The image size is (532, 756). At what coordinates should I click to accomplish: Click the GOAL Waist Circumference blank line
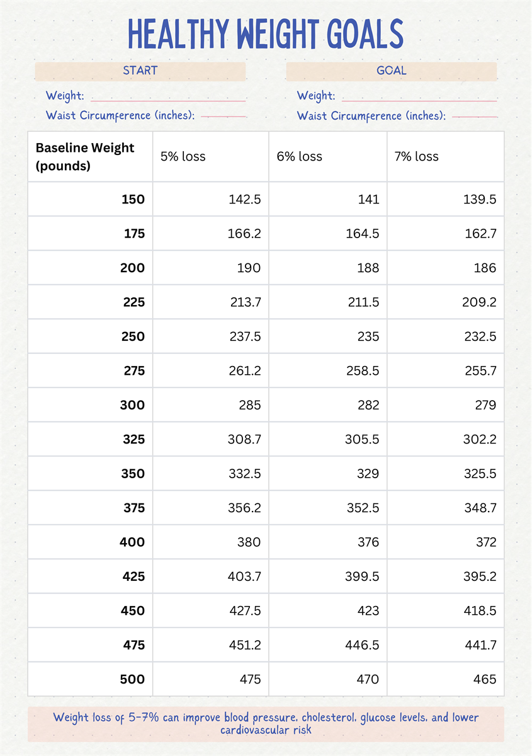coord(475,117)
